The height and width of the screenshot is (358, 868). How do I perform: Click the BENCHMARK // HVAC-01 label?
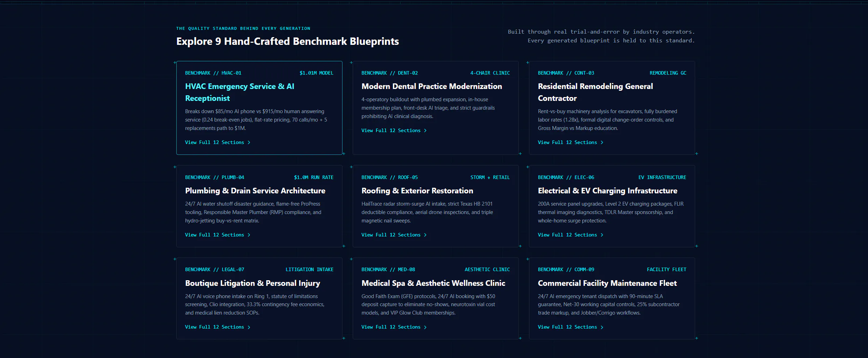(x=213, y=73)
